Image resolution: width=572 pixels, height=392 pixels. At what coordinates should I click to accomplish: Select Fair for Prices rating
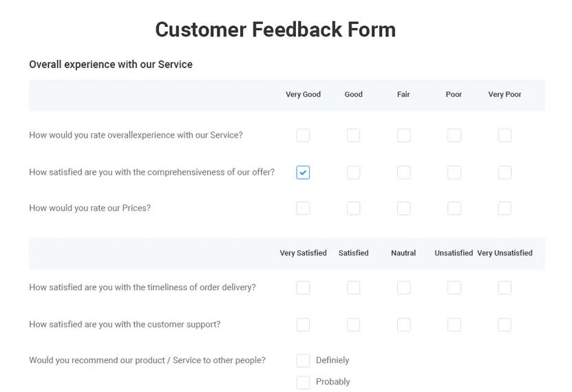pos(403,208)
